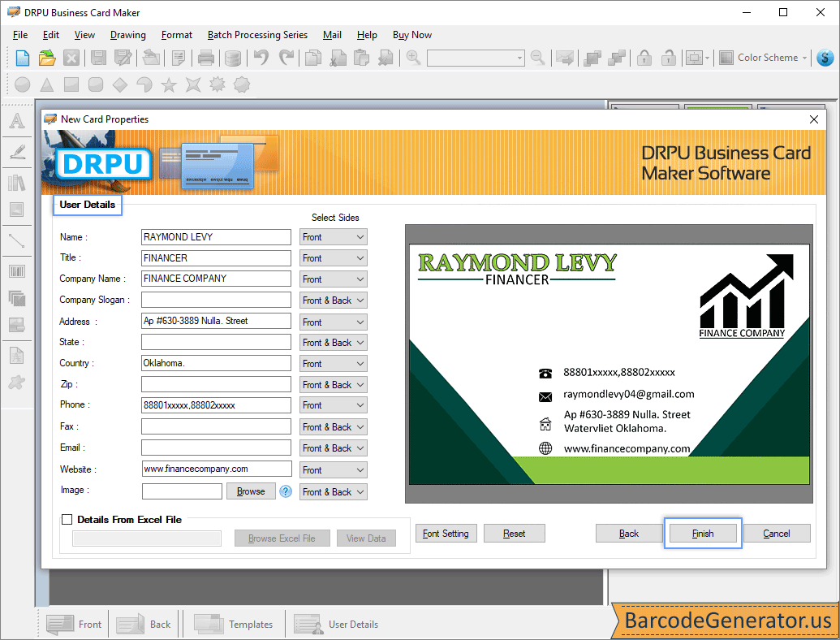
Task: Click the Lock padlock toolbar icon
Action: pos(644,58)
